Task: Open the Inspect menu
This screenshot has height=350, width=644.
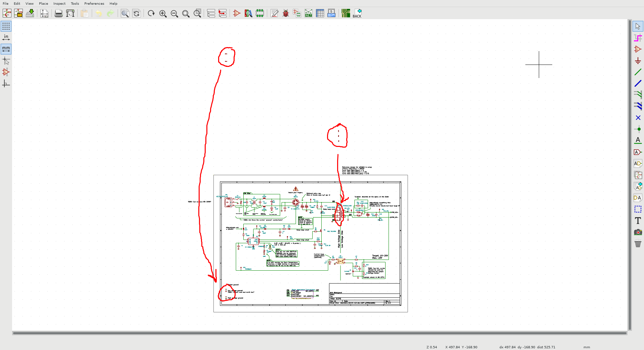Action: click(x=59, y=3)
